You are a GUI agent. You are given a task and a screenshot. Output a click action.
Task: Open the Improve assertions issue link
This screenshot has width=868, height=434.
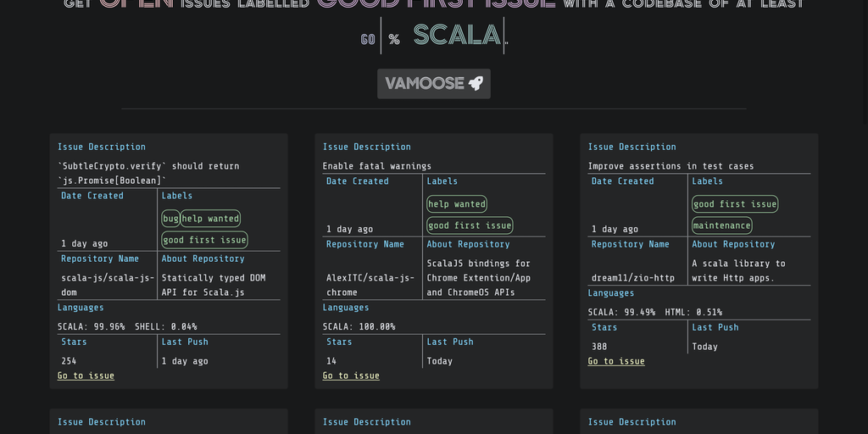pos(616,361)
